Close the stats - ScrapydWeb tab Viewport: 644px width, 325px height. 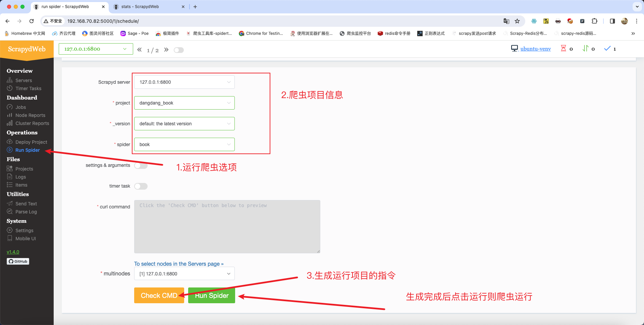click(x=183, y=7)
